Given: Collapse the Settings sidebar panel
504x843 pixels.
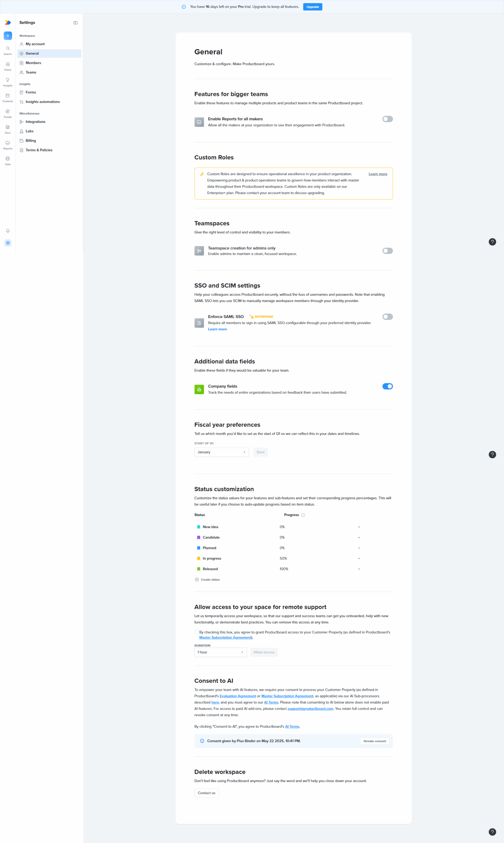Looking at the screenshot, I should coord(75,23).
